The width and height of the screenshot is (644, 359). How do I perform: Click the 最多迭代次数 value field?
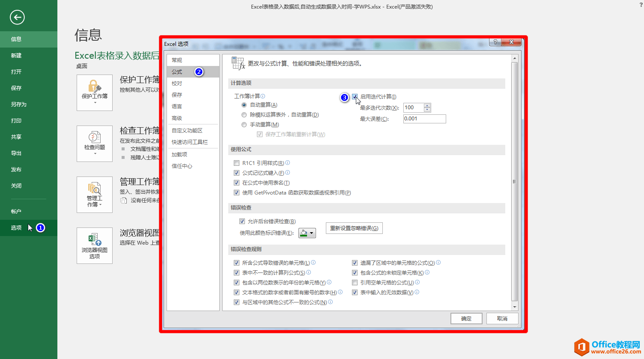pos(414,108)
